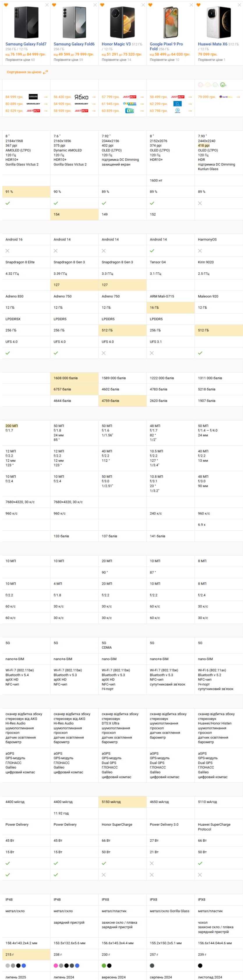Click the Grokholsky logo next to 54 909 грн.
Image resolution: width=243 pixels, height=980 pixels.
pos(81,104)
